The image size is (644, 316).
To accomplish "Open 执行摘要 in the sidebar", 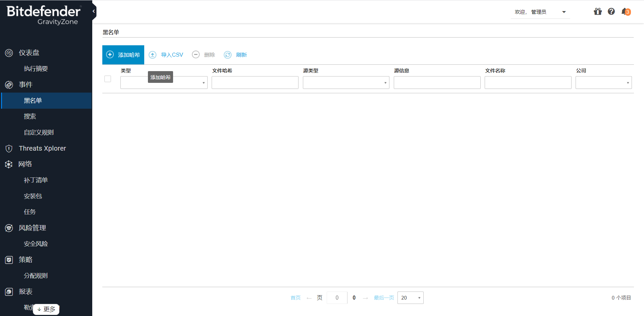I will click(x=36, y=69).
